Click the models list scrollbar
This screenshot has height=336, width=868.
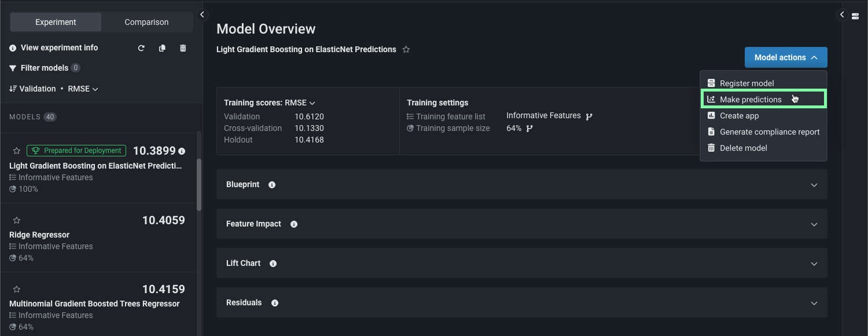coord(199,185)
